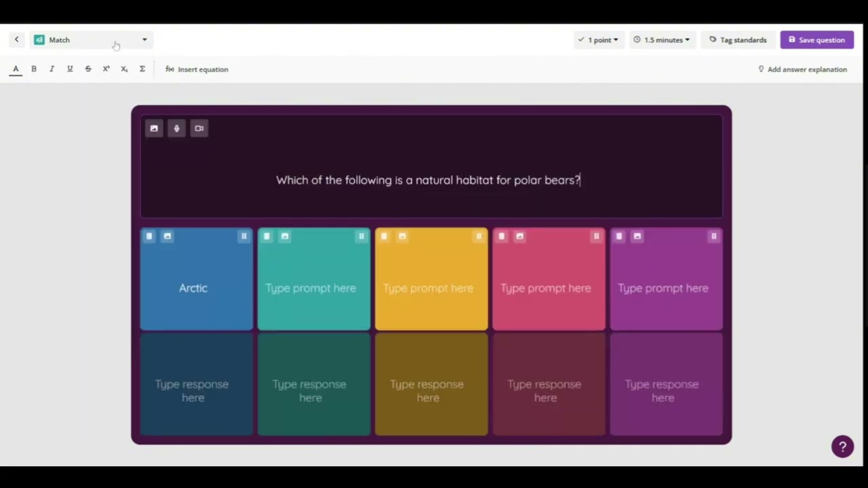This screenshot has height=488, width=868.
Task: Open the font color tool
Action: coord(16,69)
